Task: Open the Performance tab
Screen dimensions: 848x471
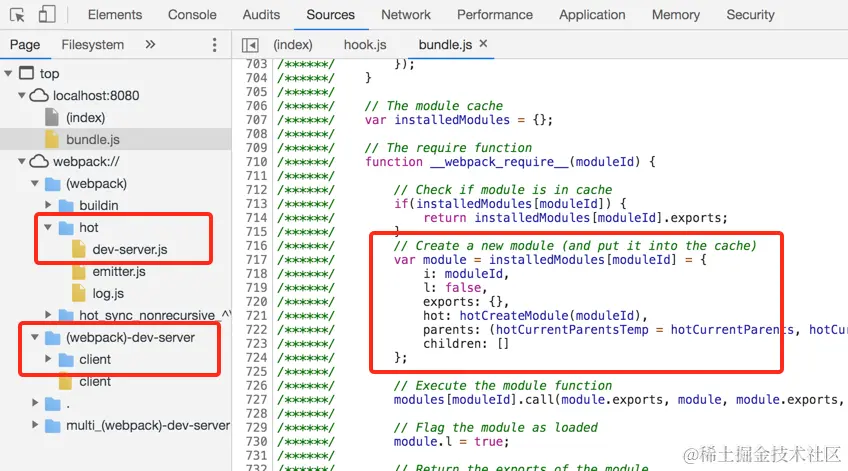Action: coord(495,15)
